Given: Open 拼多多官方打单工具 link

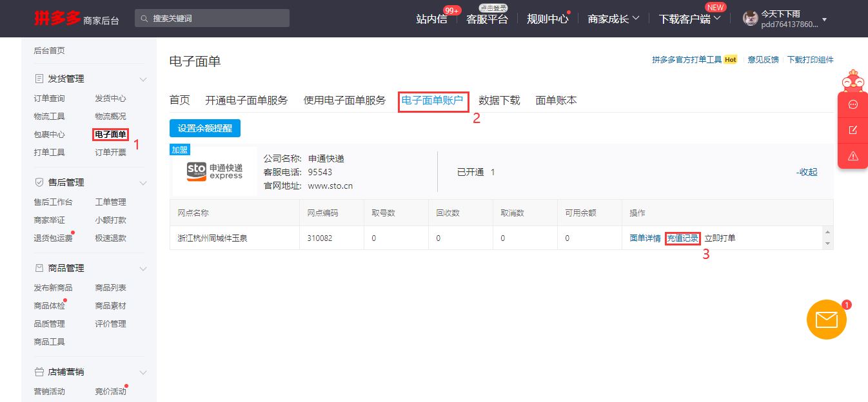Looking at the screenshot, I should (x=687, y=60).
